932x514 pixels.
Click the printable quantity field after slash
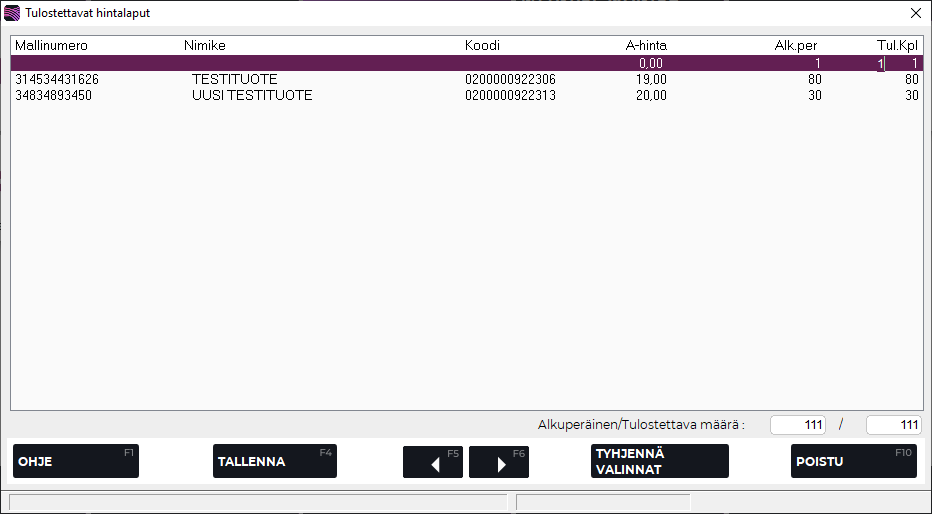893,425
